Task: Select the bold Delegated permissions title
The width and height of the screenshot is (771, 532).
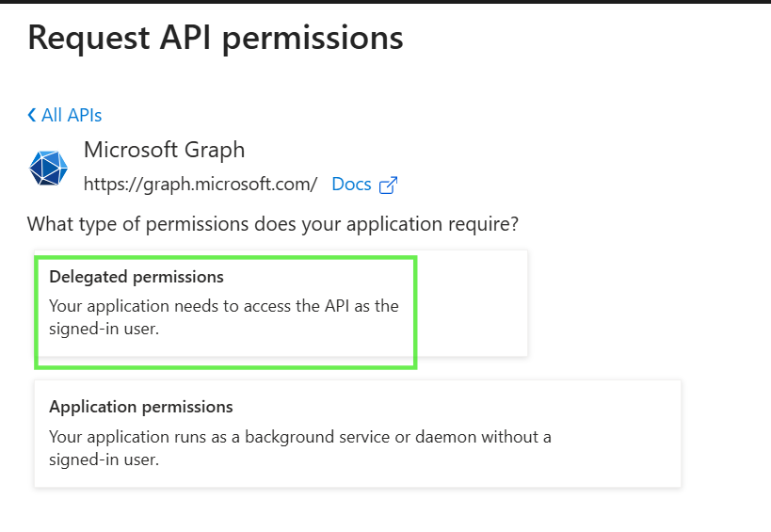Action: point(137,277)
